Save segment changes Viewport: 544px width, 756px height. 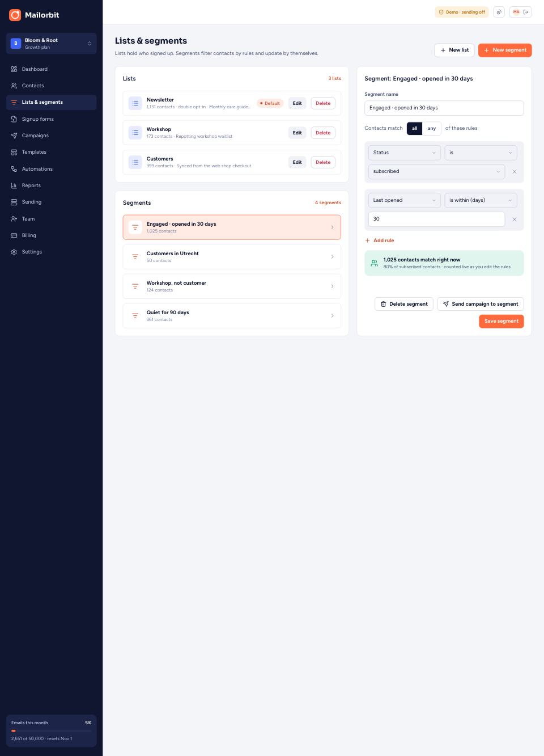pyautogui.click(x=501, y=321)
